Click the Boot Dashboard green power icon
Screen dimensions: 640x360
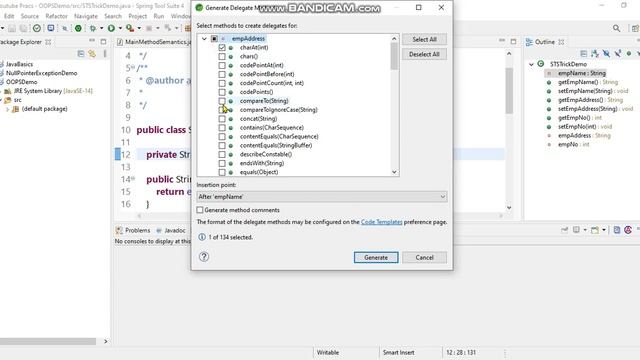(78, 28)
